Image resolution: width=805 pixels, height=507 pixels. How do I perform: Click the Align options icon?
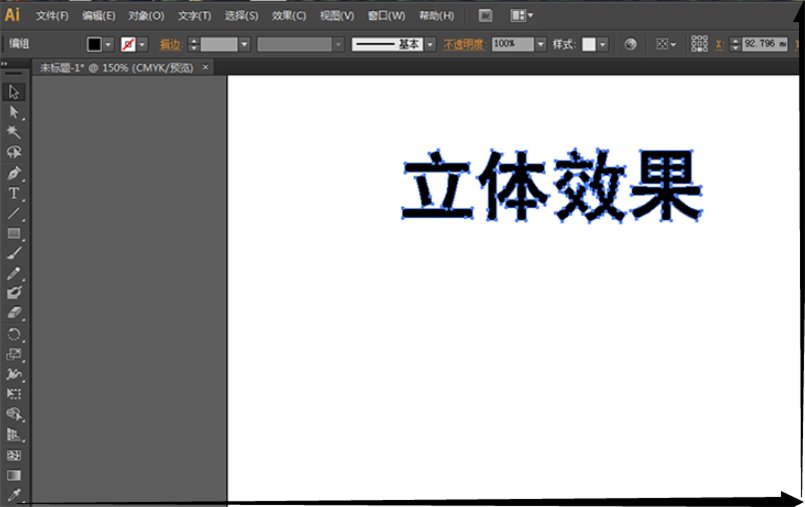[x=662, y=45]
